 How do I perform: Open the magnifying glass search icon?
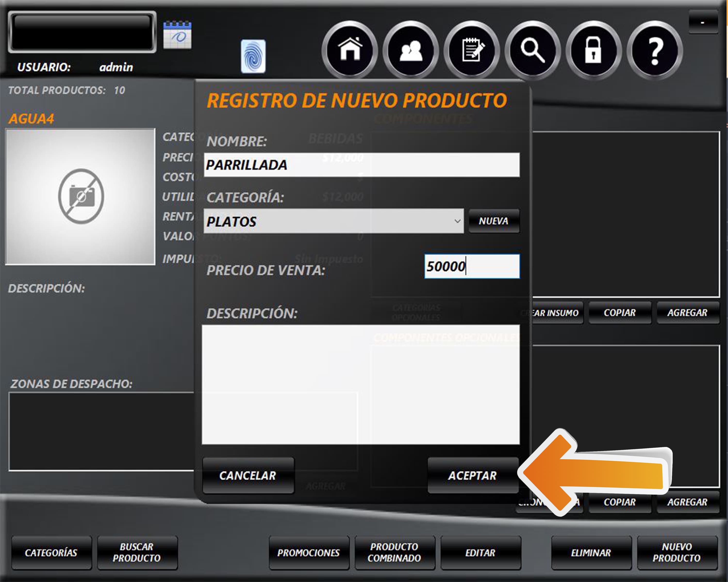pyautogui.click(x=532, y=50)
